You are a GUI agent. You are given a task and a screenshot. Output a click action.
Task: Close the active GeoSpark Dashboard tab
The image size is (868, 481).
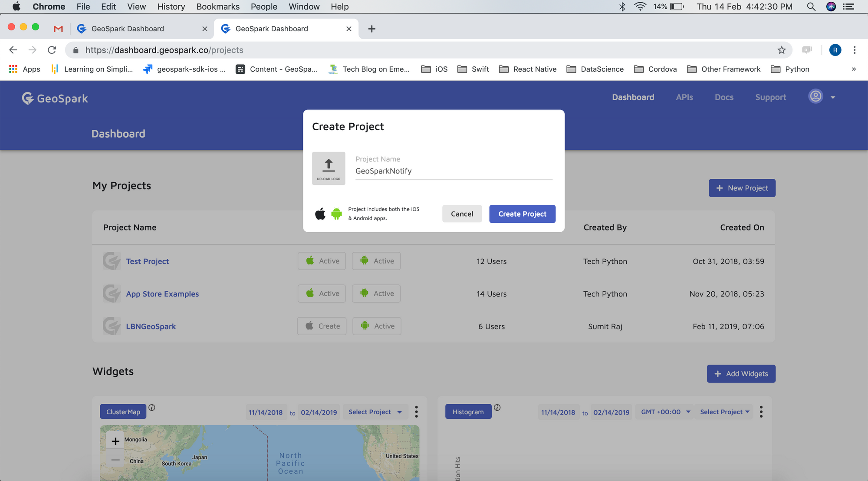[349, 29]
